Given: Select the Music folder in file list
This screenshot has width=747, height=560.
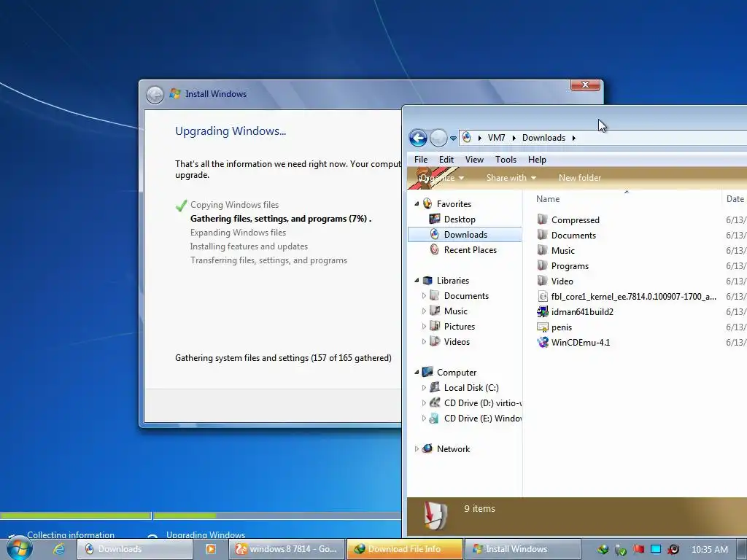Looking at the screenshot, I should [562, 251].
